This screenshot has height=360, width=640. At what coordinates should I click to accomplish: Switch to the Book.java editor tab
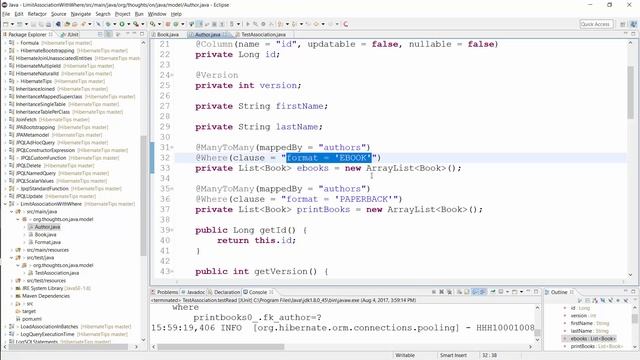pos(165,35)
